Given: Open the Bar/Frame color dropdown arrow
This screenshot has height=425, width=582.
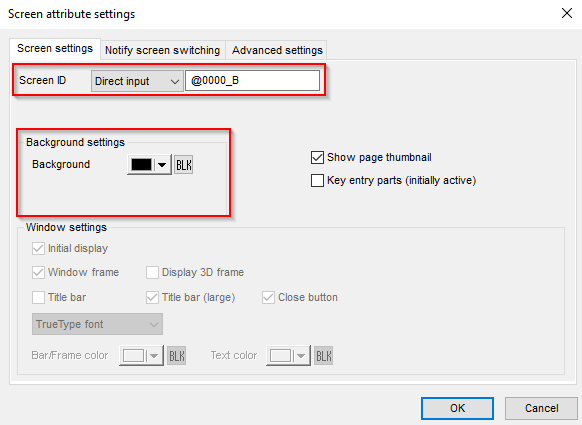Looking at the screenshot, I should coord(154,356).
